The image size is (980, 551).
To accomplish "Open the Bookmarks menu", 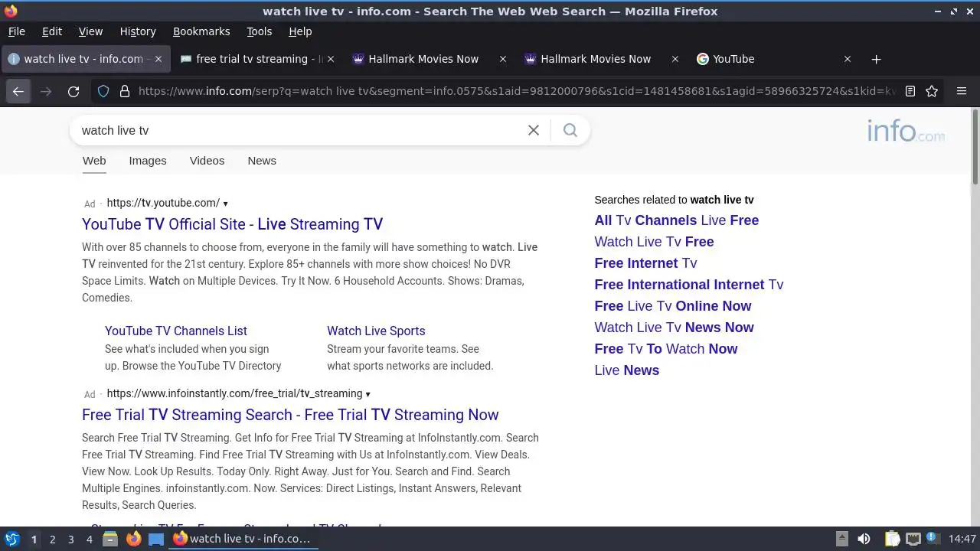I will (201, 31).
